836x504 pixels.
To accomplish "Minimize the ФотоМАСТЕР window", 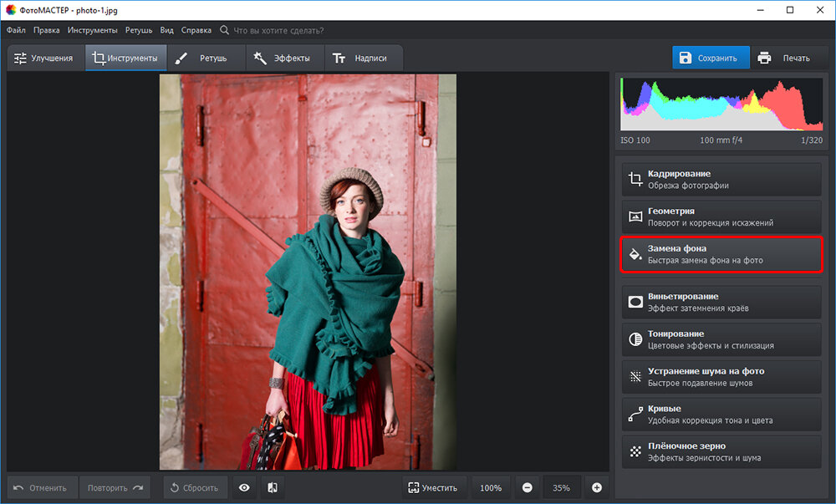I will (x=760, y=10).
